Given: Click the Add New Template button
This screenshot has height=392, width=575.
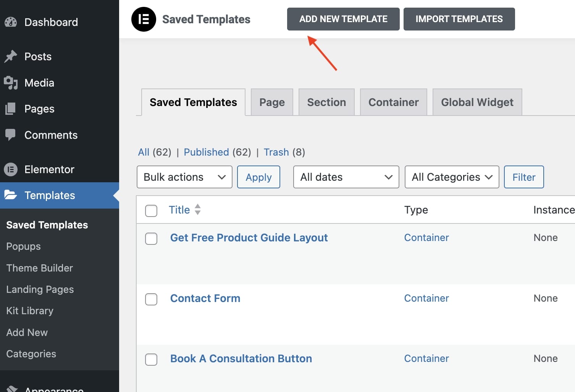Looking at the screenshot, I should pos(343,19).
